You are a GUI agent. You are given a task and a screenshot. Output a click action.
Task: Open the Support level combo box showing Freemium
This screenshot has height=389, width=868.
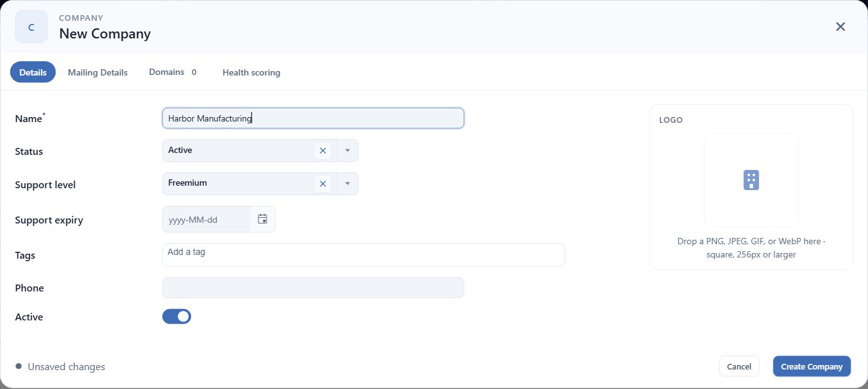coord(260,184)
